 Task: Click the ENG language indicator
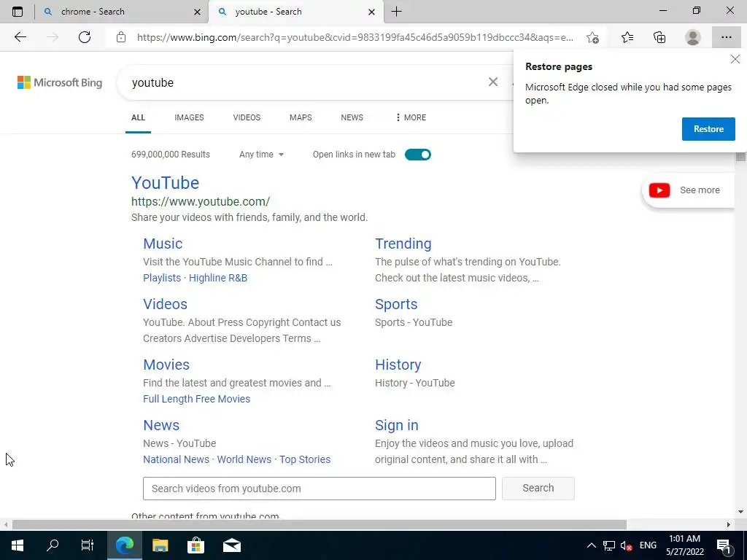tap(648, 545)
